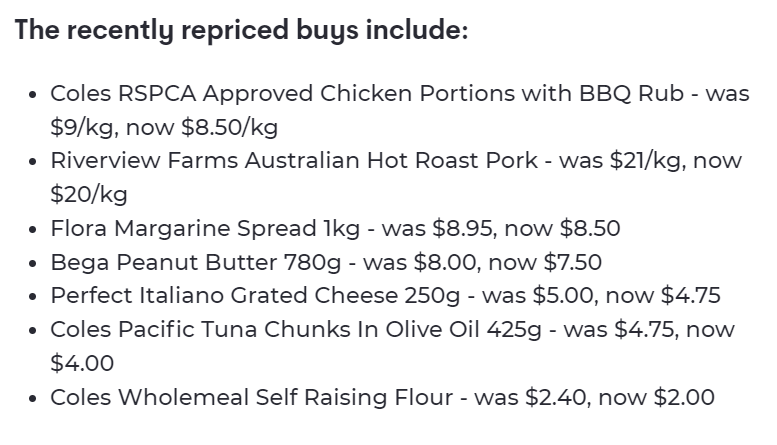
Task: Click the "now $2.00" flour price
Action: (x=657, y=397)
